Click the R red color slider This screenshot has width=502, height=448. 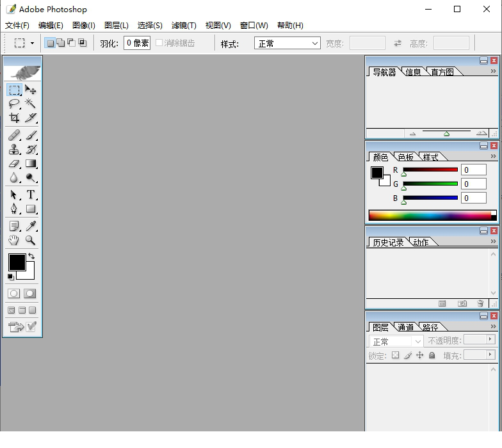click(x=430, y=170)
